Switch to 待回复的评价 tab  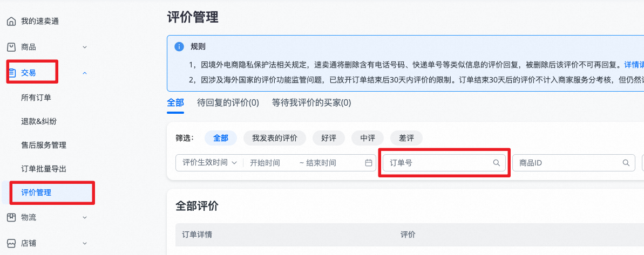click(228, 102)
